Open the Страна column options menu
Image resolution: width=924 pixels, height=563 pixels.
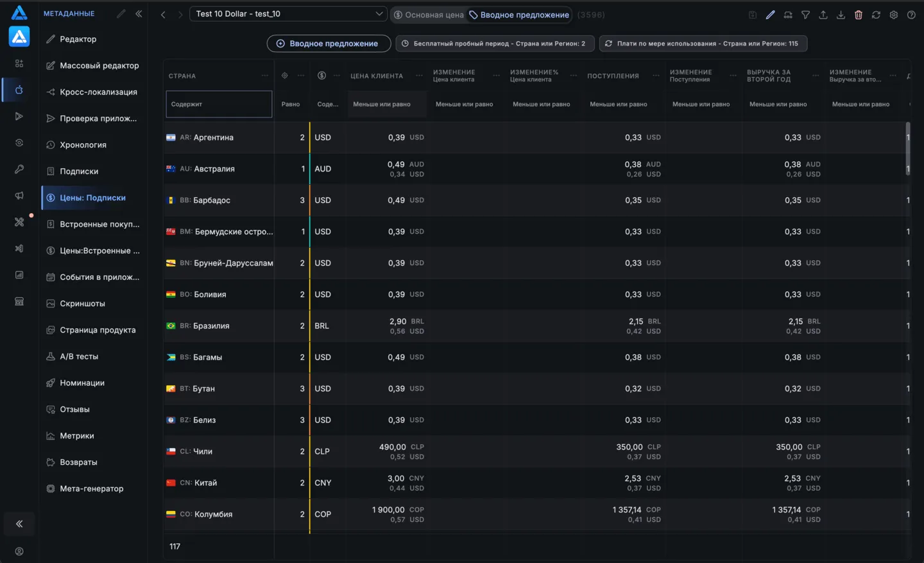point(265,76)
